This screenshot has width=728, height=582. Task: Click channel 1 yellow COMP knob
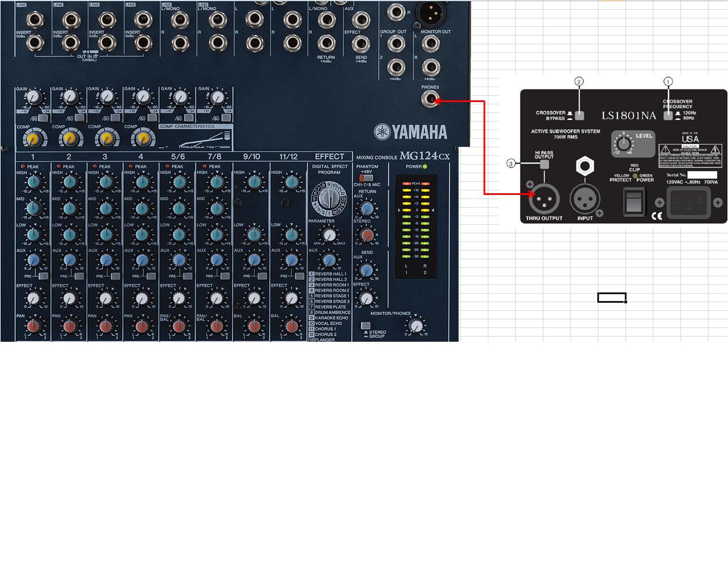coord(33,139)
